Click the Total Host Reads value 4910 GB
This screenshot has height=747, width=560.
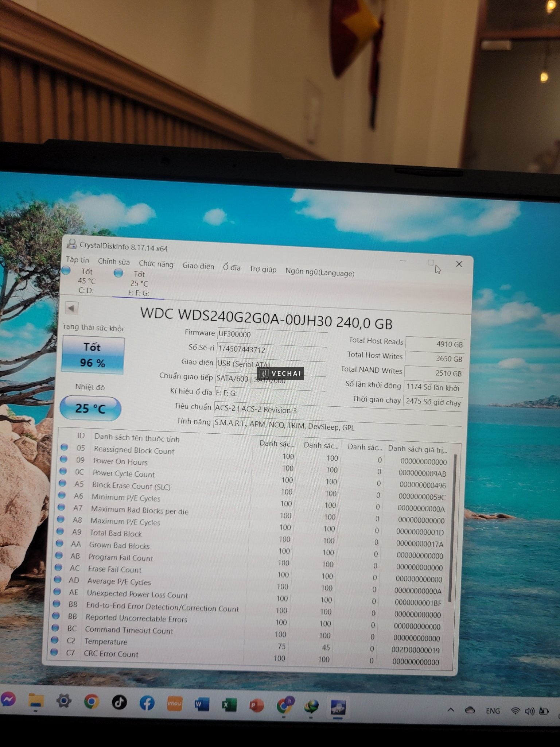pyautogui.click(x=435, y=344)
